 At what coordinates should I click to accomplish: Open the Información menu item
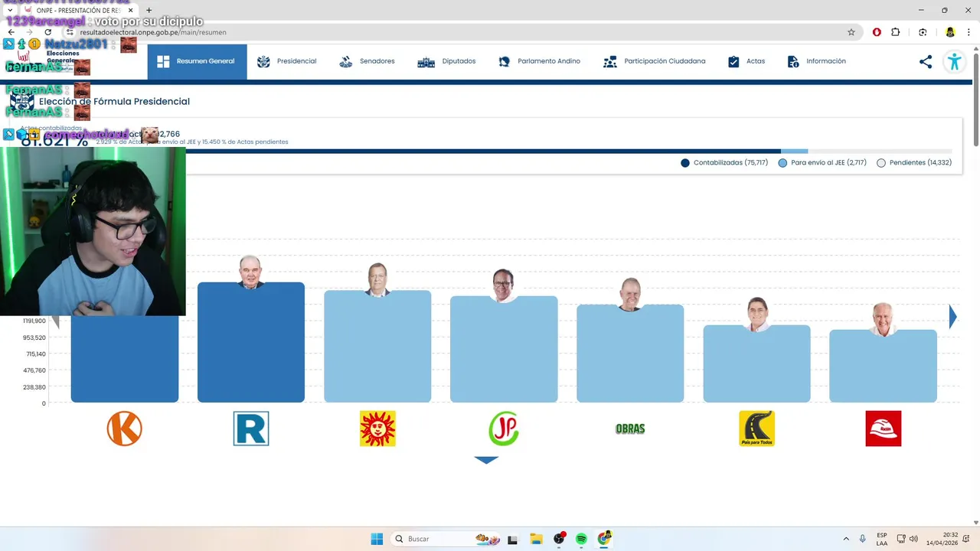[816, 61]
